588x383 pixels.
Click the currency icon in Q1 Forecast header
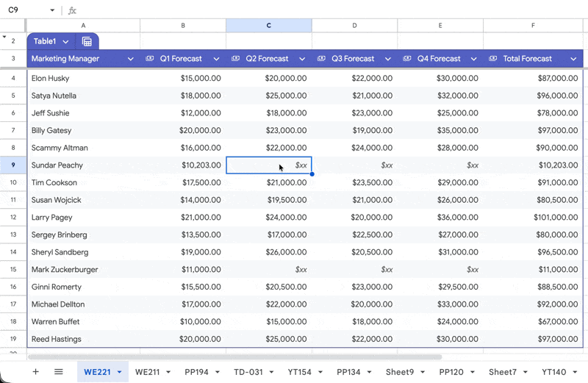coord(150,59)
